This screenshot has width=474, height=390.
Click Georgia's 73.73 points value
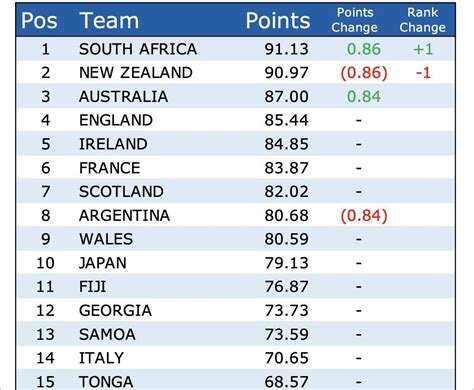287,311
